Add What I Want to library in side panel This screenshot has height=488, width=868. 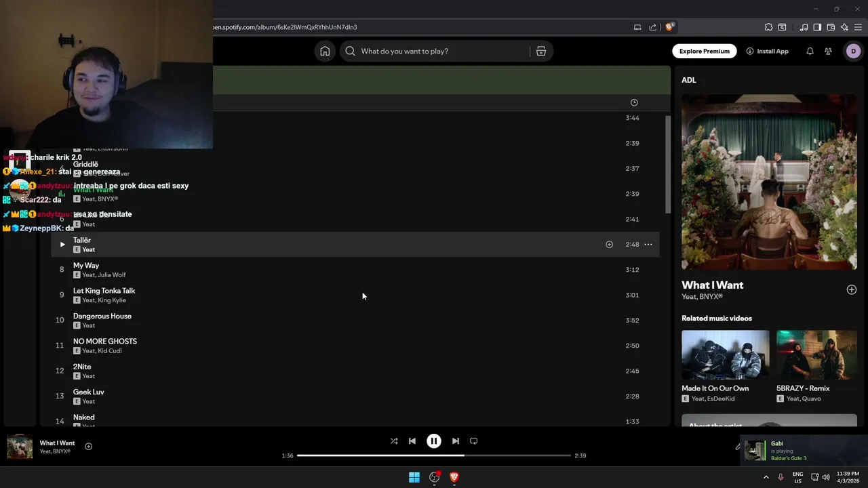tap(852, 290)
